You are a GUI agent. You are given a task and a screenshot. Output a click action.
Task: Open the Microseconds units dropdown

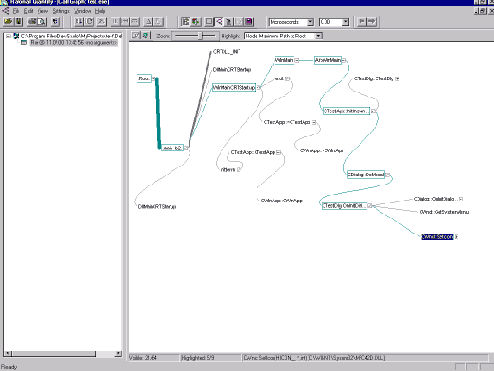[x=310, y=22]
